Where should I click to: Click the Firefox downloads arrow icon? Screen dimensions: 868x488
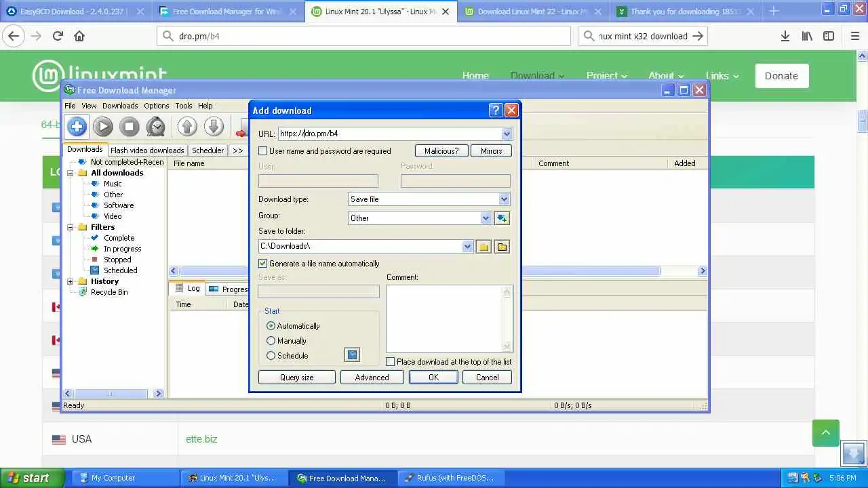(785, 37)
